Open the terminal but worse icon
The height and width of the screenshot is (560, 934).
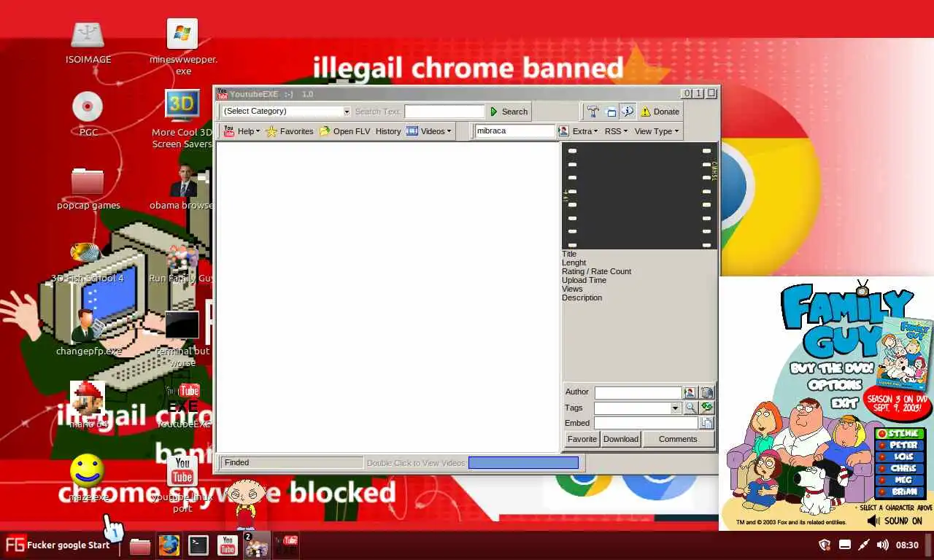click(x=182, y=338)
